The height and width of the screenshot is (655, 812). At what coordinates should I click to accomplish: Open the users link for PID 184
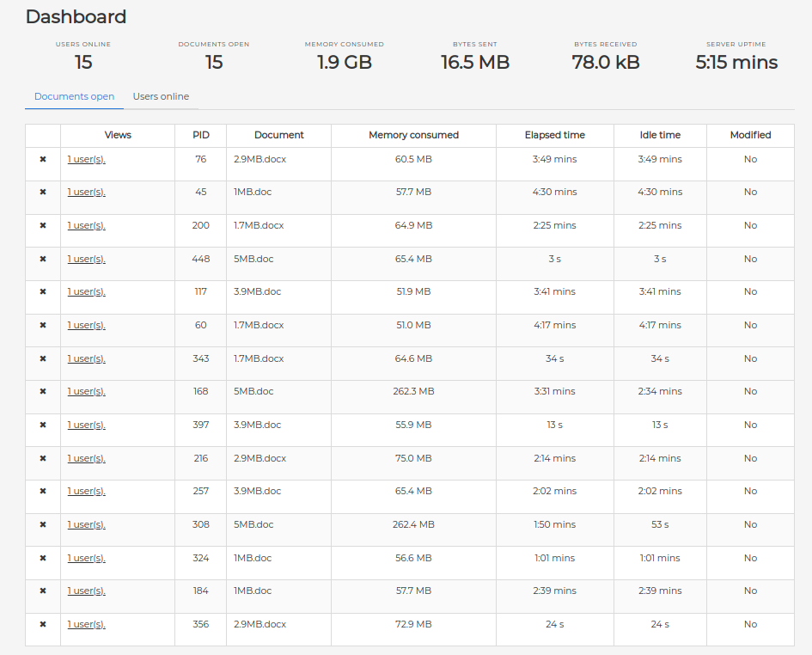(x=86, y=591)
